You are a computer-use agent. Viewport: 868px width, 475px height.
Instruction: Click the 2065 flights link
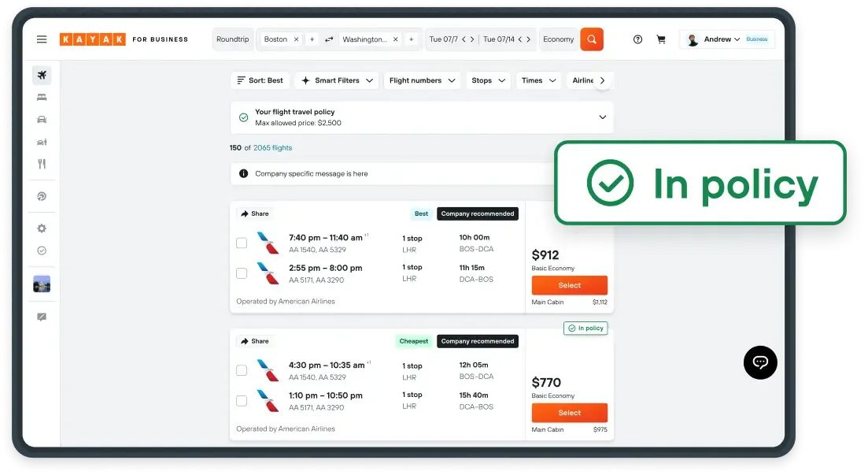(272, 148)
